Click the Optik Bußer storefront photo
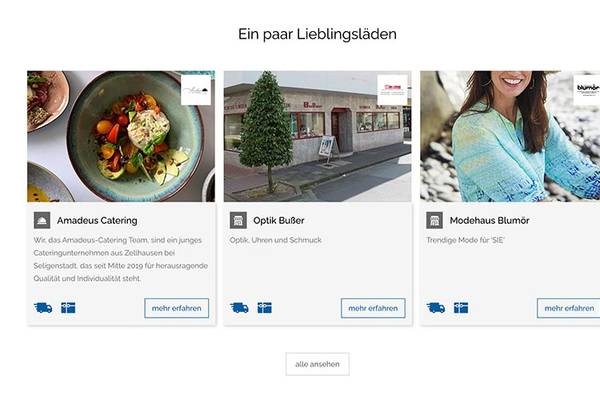Image resolution: width=600 pixels, height=400 pixels. coord(318,136)
